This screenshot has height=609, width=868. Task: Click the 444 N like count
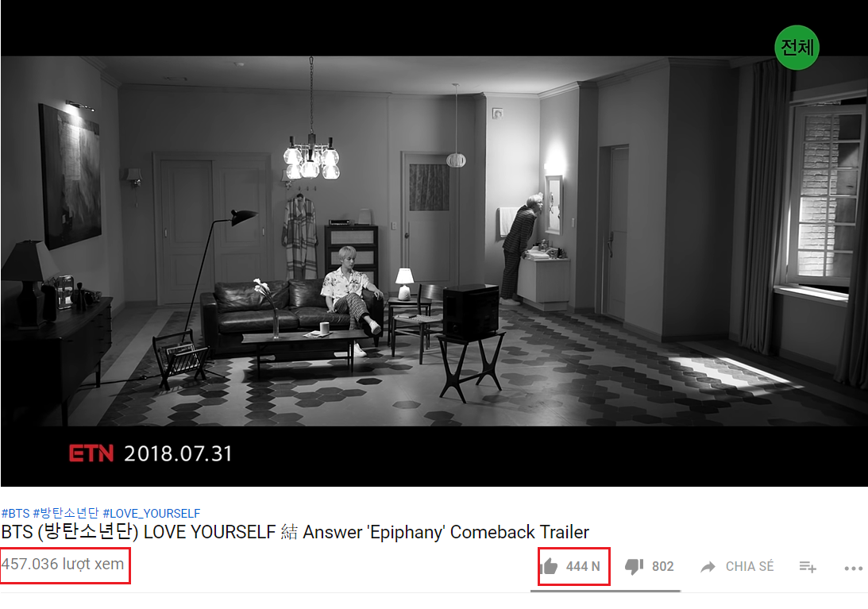click(583, 566)
